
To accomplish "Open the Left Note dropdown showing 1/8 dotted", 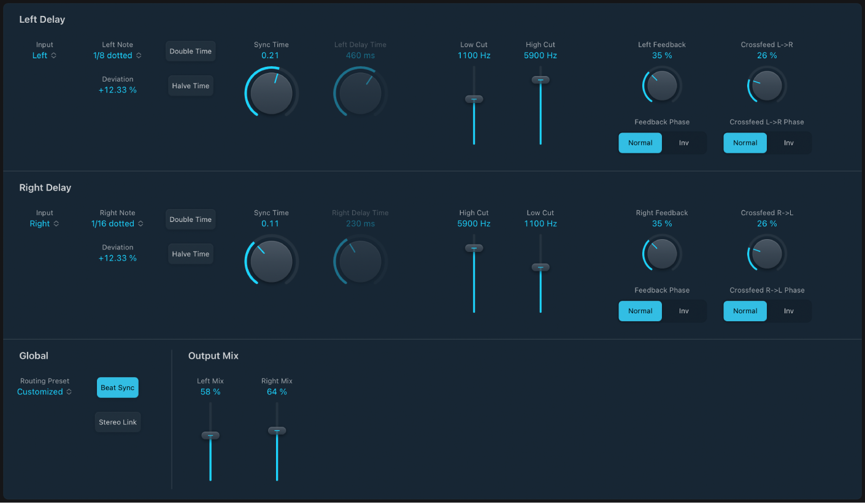I will click(x=117, y=55).
